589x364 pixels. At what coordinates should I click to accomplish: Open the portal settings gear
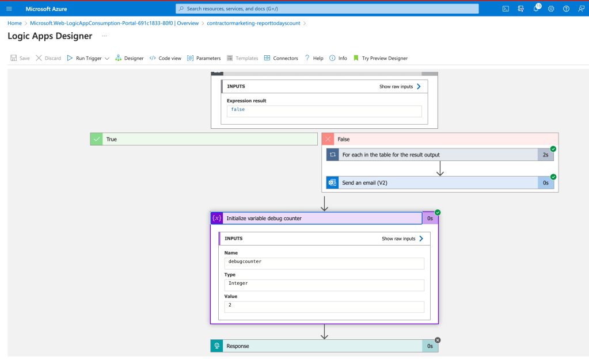tap(551, 9)
